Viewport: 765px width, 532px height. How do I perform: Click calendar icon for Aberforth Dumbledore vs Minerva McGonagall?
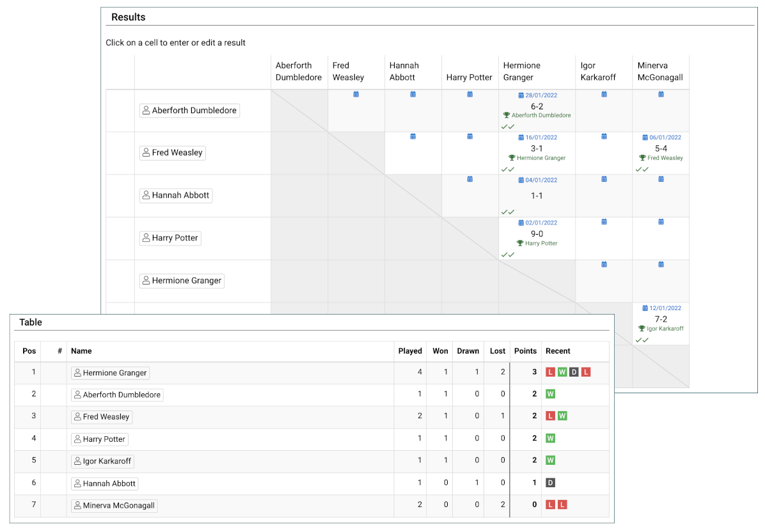tap(661, 95)
